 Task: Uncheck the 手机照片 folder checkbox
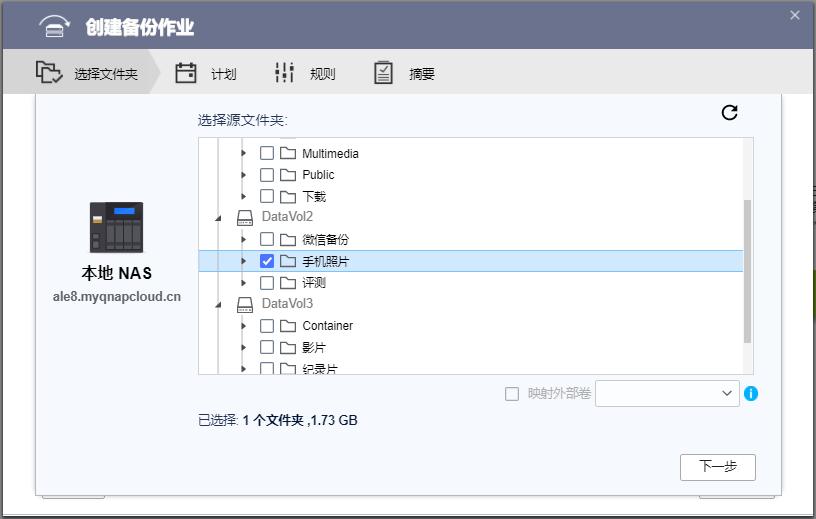pyautogui.click(x=267, y=261)
